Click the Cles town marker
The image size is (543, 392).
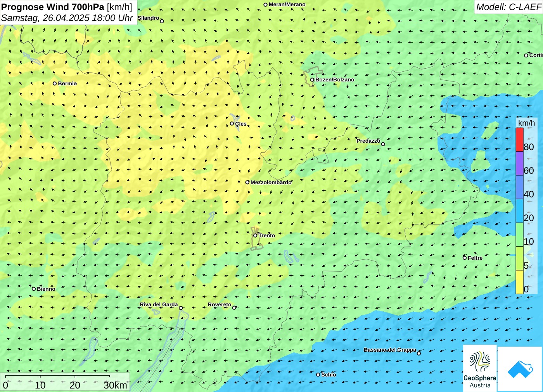pos(232,124)
